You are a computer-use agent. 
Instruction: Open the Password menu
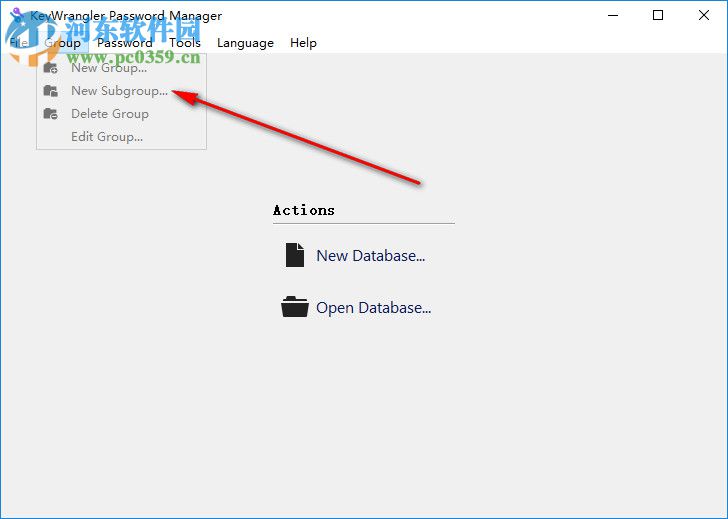pyautogui.click(x=124, y=43)
